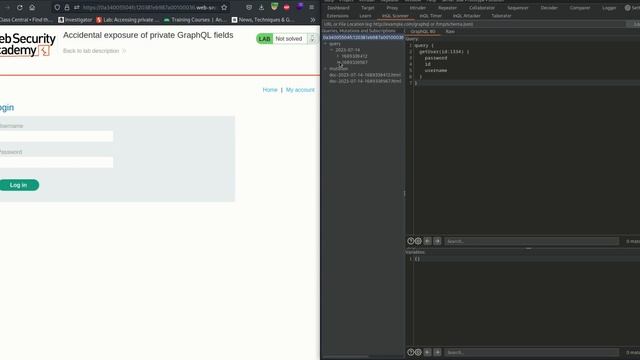Click the Log in button
Viewport: 640px width, 360px height.
(x=19, y=185)
